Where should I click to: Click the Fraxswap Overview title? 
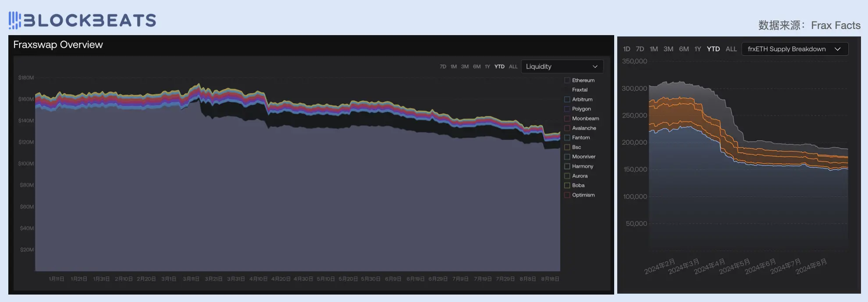click(x=58, y=45)
